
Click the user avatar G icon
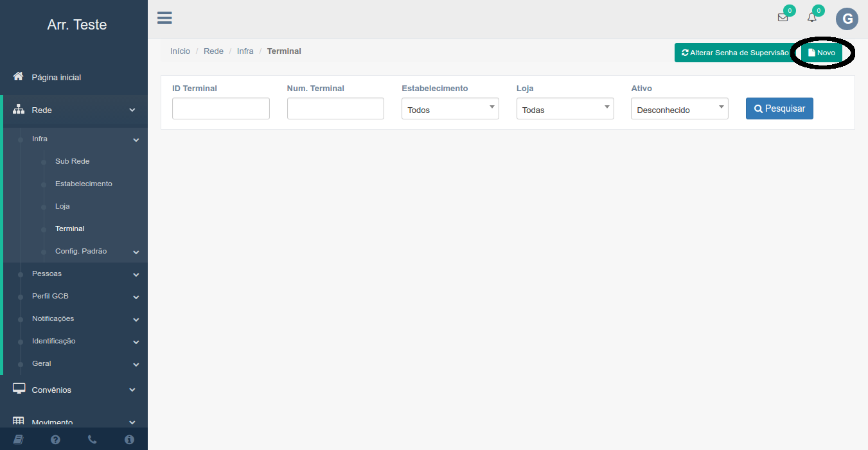847,19
